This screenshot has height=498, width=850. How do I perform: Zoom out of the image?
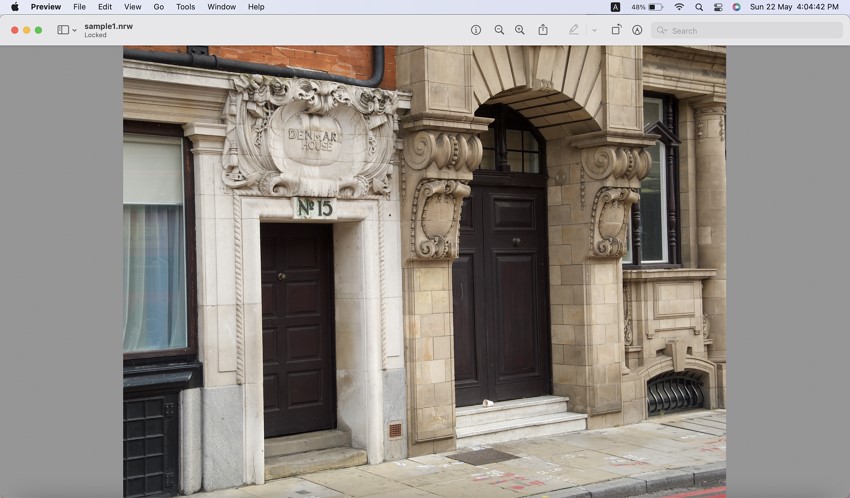pos(499,30)
